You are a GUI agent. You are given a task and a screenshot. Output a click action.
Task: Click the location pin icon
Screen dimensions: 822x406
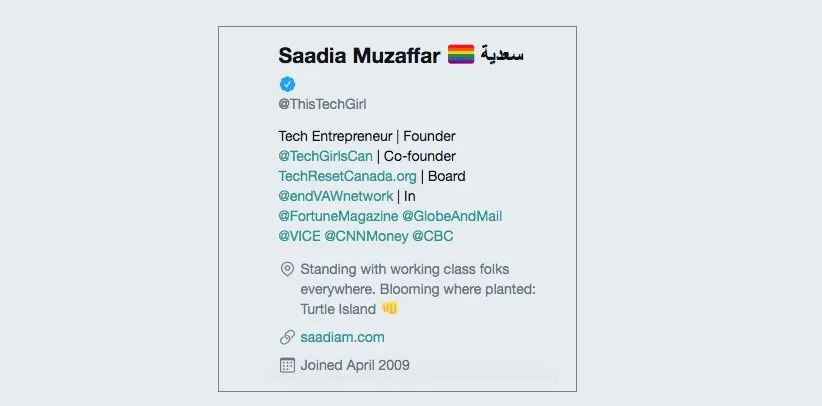tap(287, 270)
